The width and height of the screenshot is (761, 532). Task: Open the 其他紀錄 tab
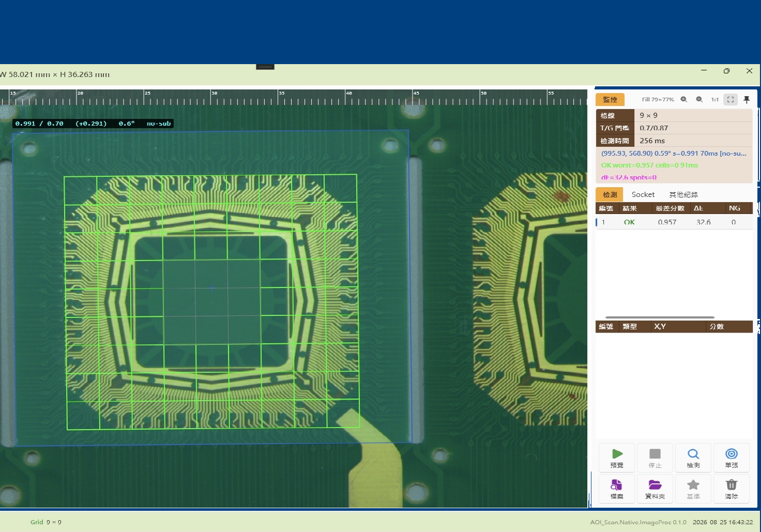(x=683, y=194)
